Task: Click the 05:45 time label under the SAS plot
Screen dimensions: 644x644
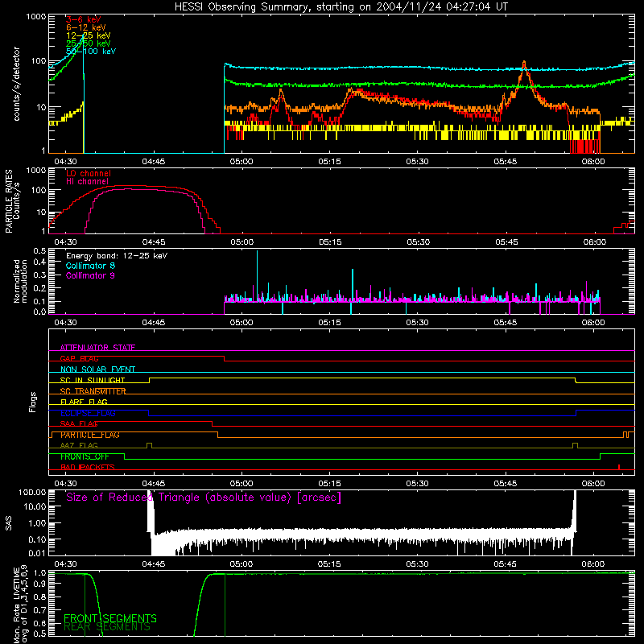Action: tap(506, 564)
